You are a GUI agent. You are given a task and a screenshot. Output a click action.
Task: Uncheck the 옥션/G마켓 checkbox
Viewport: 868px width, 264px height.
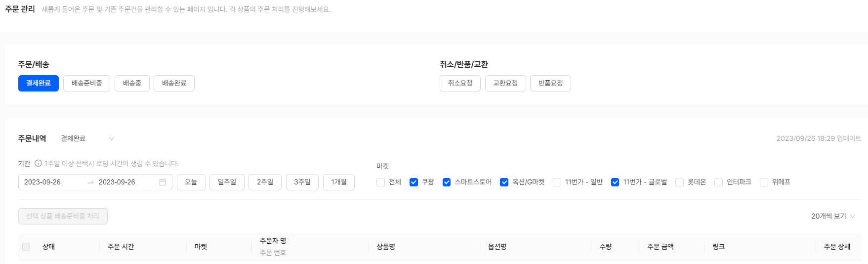tap(504, 182)
